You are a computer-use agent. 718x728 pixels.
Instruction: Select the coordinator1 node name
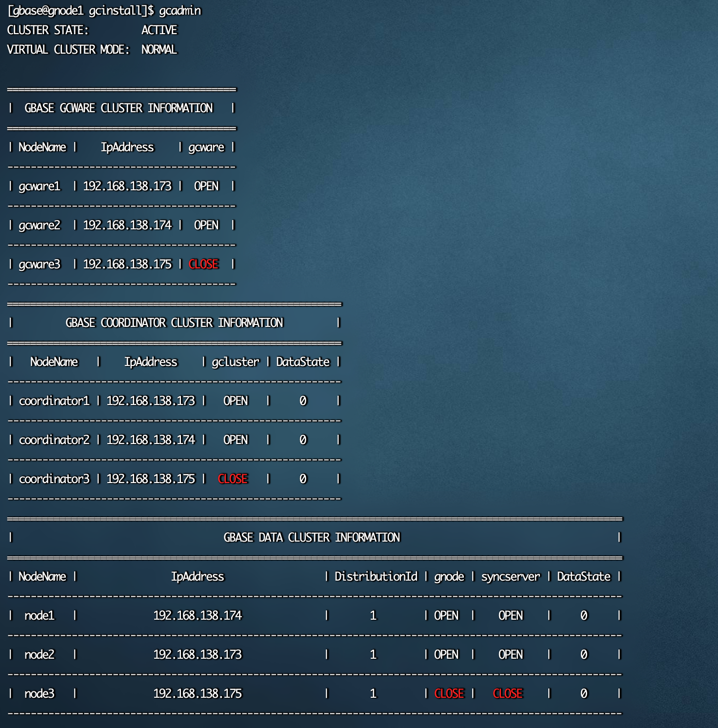(x=54, y=401)
